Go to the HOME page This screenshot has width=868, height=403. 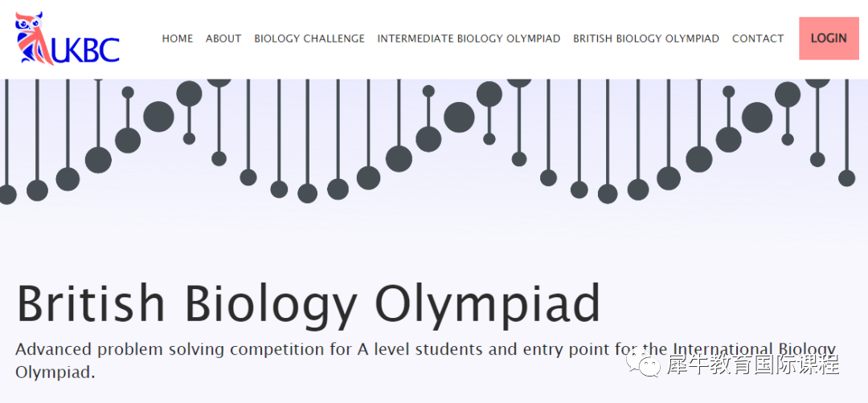point(177,39)
